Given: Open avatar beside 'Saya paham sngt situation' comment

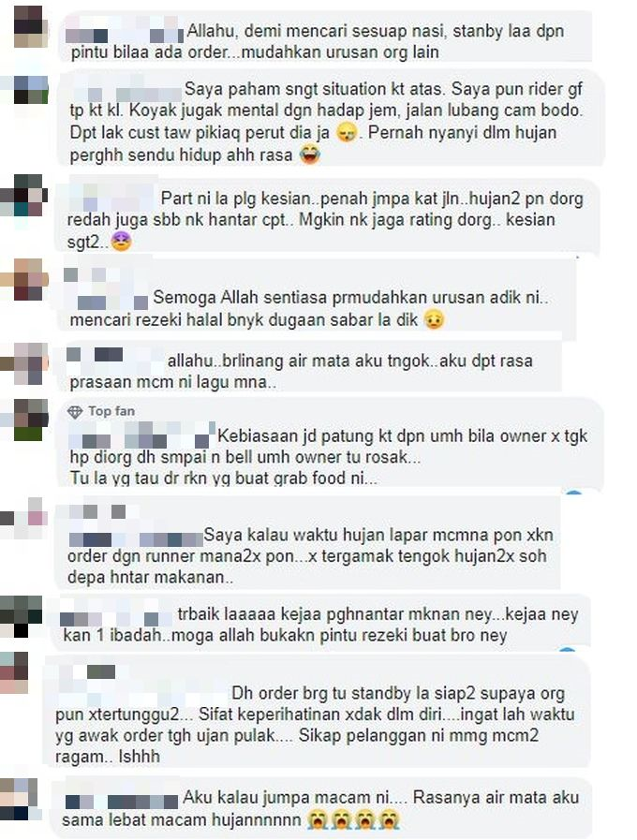Looking at the screenshot, I should click(30, 90).
